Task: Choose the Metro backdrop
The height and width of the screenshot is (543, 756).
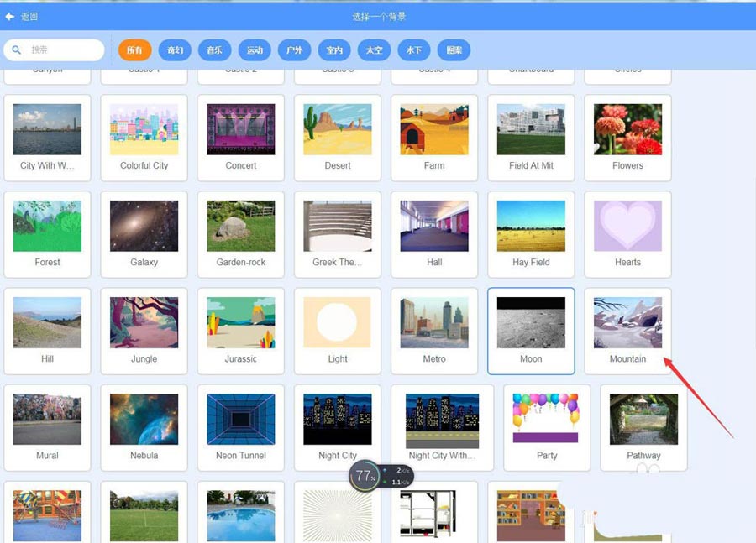Action: 434,331
